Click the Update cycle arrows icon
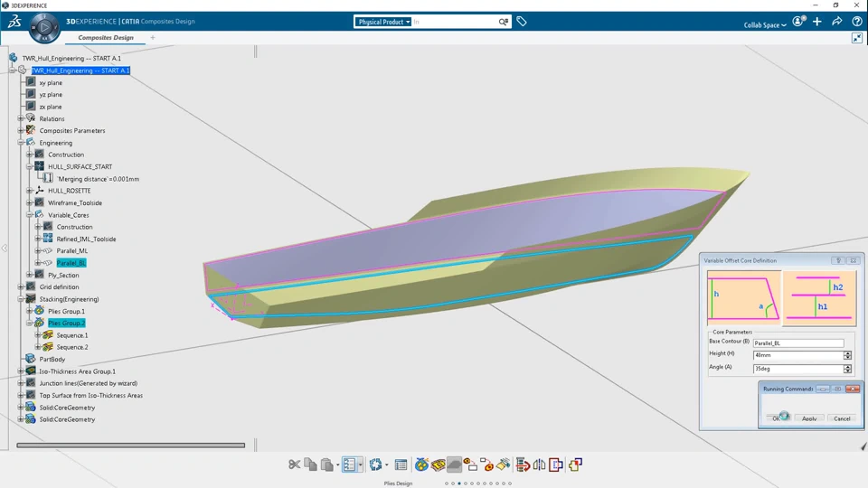Screen dimensions: 868x488 tap(376, 465)
